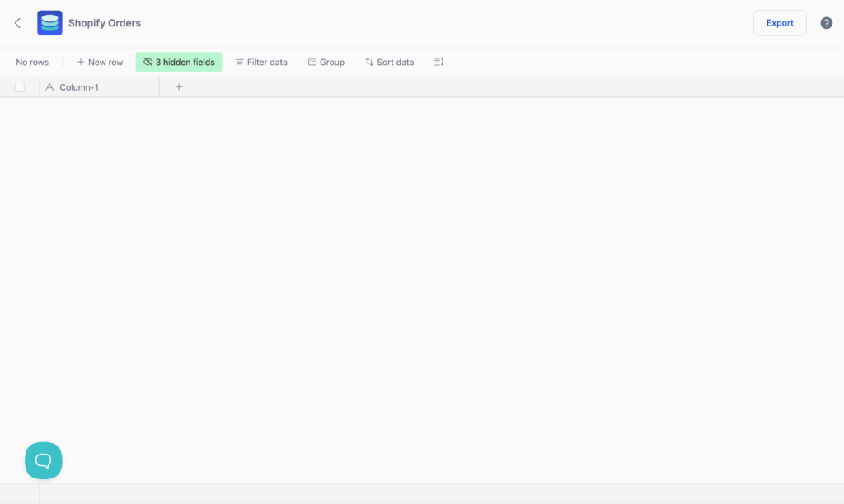Image resolution: width=844 pixels, height=504 pixels.
Task: Select the Filter data funnel icon
Action: tap(237, 62)
